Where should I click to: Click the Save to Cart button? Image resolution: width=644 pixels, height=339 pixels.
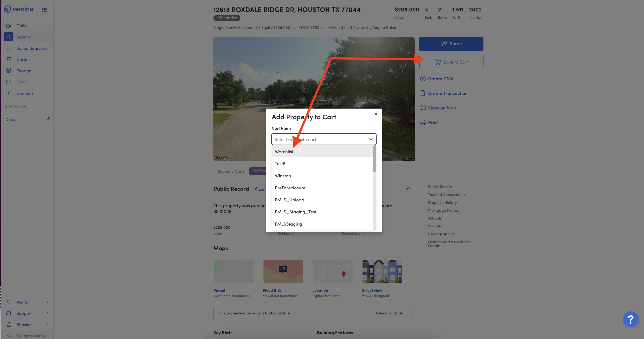tap(451, 62)
